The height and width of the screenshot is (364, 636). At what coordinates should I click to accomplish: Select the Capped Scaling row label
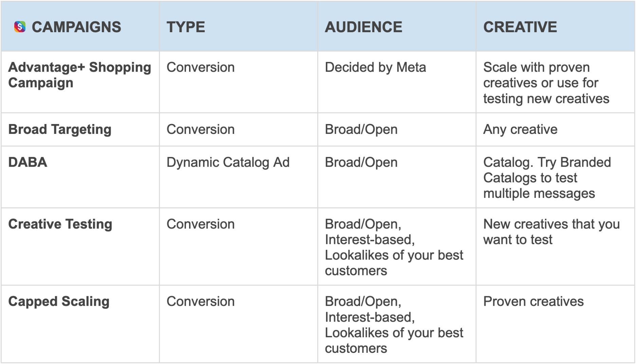tap(59, 302)
